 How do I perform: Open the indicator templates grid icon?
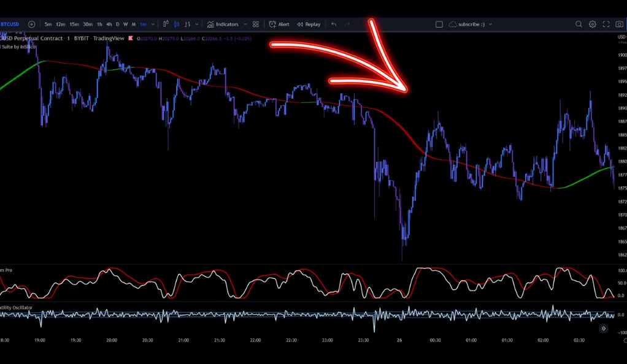(x=256, y=25)
